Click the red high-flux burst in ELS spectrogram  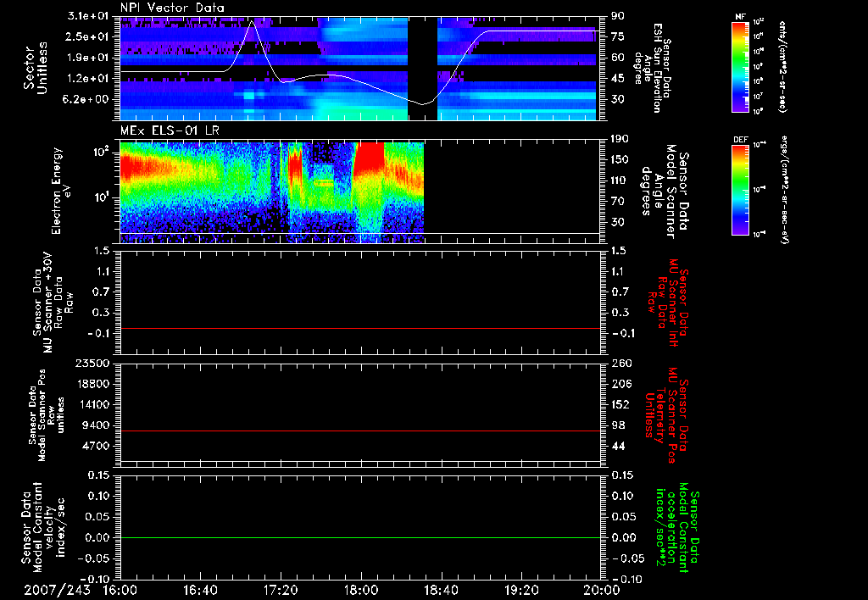point(370,158)
